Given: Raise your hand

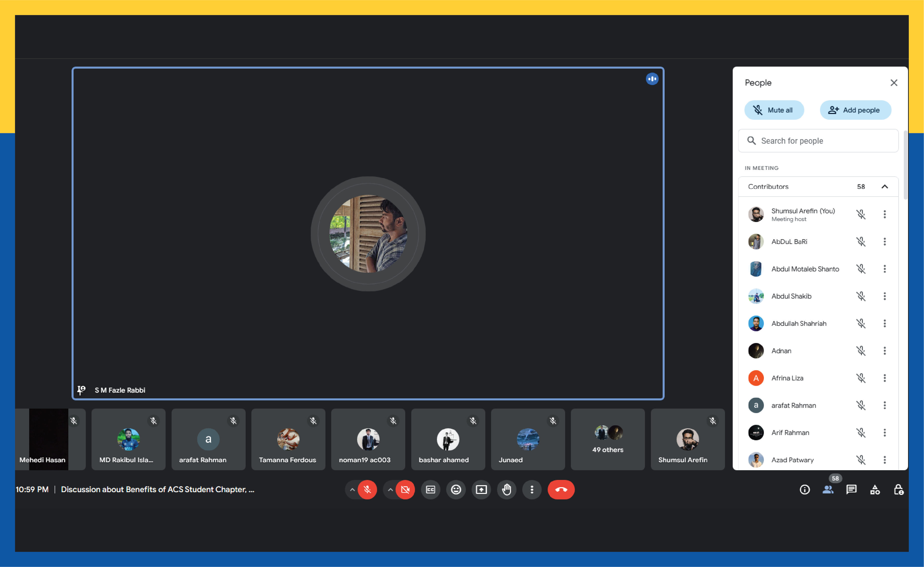Looking at the screenshot, I should click(x=506, y=490).
